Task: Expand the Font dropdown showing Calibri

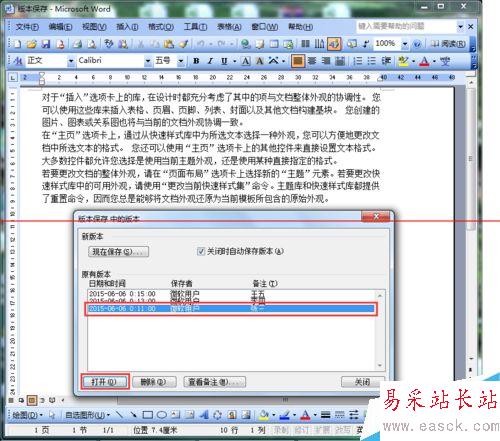Action: pos(148,61)
